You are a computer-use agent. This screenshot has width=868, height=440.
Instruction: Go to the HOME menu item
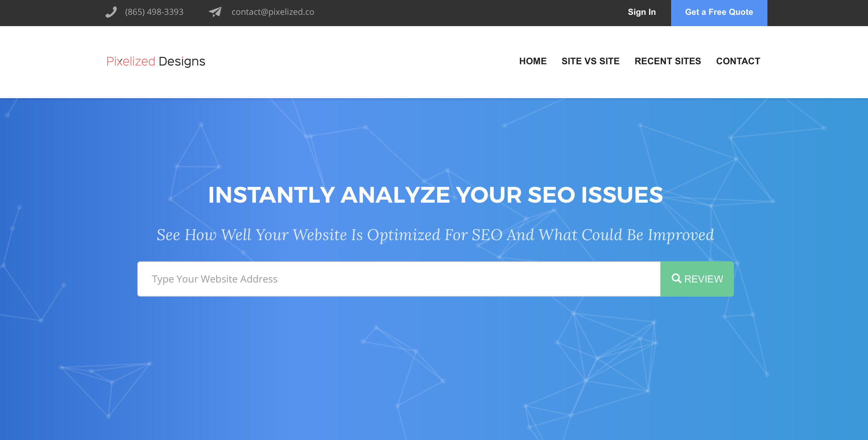tap(533, 61)
